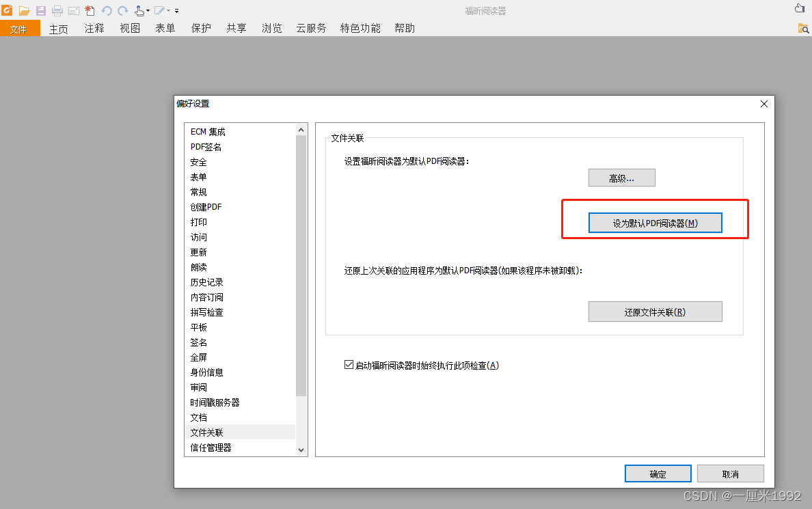
Task: Select 访问 in preferences list
Action: (240, 237)
